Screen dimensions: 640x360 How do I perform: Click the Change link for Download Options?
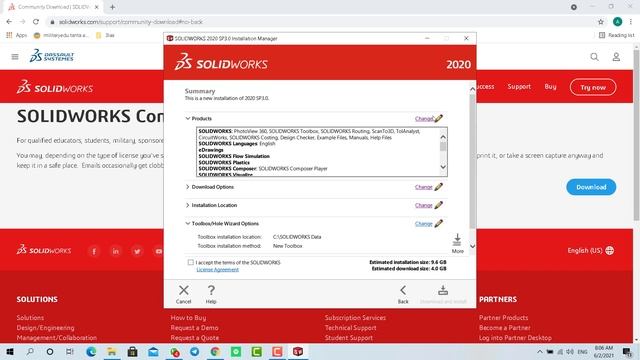[423, 187]
